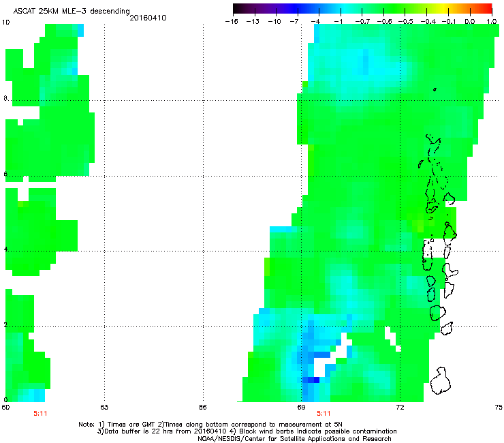The width and height of the screenshot is (504, 443).
Task: Click the longitude axis label "75"
Action: click(499, 408)
